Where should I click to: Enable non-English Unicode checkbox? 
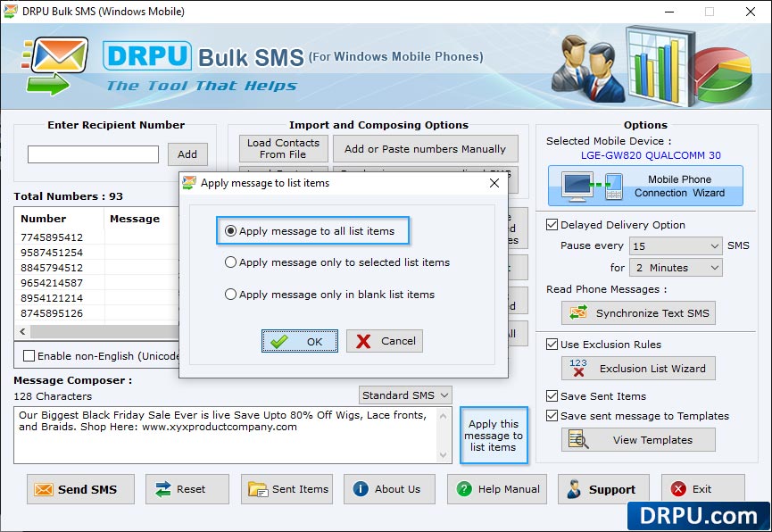(x=29, y=355)
